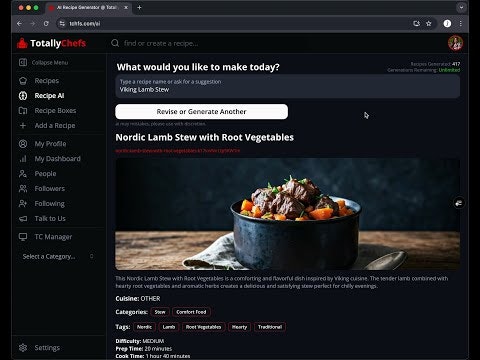Click the Unlimited generations remaining text
This screenshot has height=360, width=480.
449,70
